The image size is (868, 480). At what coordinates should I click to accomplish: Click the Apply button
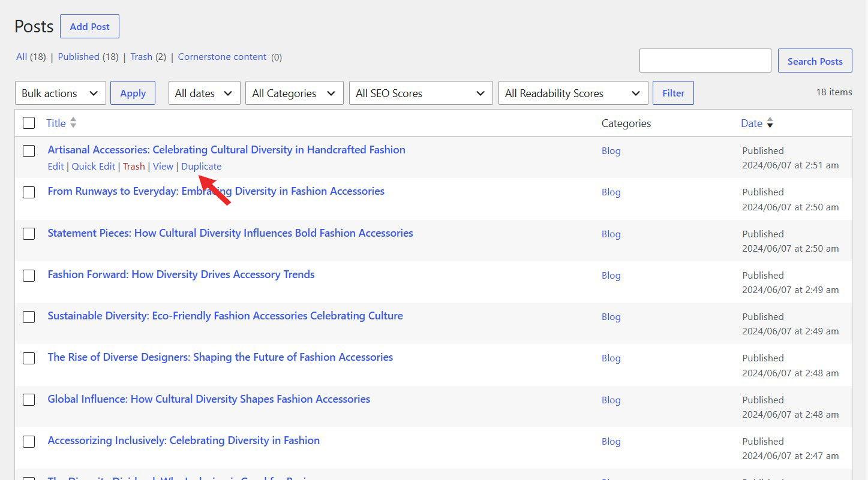(x=133, y=93)
